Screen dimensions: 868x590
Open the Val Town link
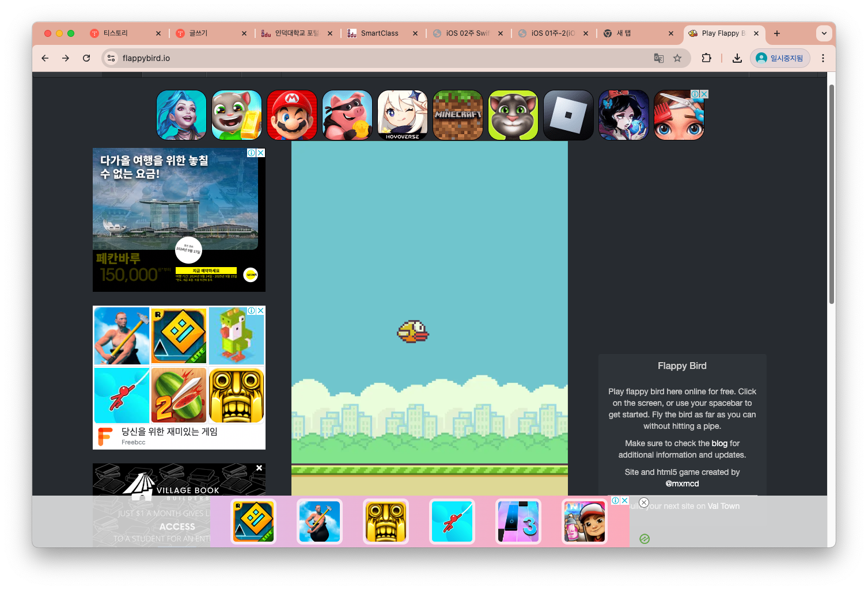723,506
